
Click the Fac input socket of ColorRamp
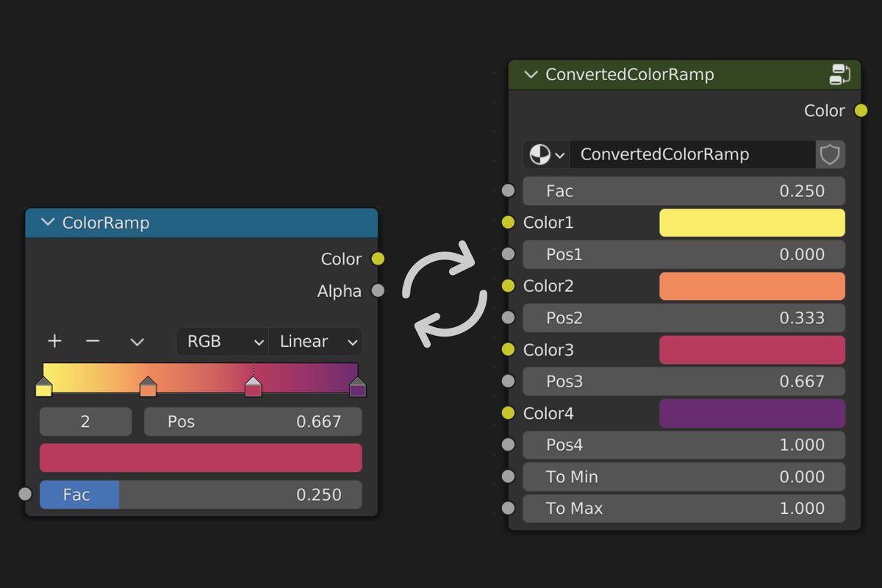25,494
